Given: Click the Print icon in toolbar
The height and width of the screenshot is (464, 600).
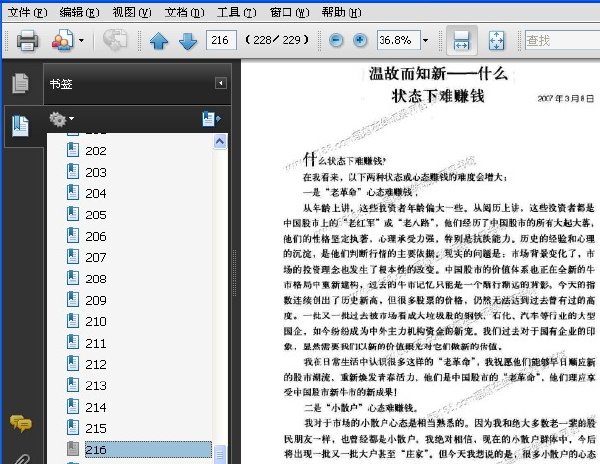Looking at the screenshot, I should (27, 40).
